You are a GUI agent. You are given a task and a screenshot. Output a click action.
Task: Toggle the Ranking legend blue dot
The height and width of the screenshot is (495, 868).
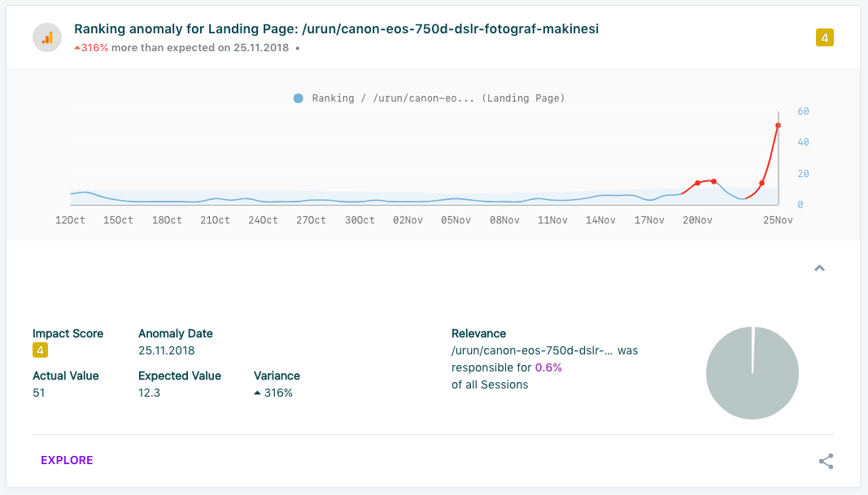(x=299, y=98)
